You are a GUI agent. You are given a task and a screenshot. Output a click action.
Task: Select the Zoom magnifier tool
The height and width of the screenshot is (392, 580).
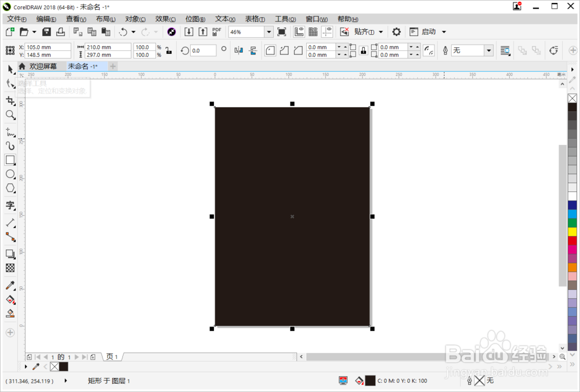pos(10,115)
